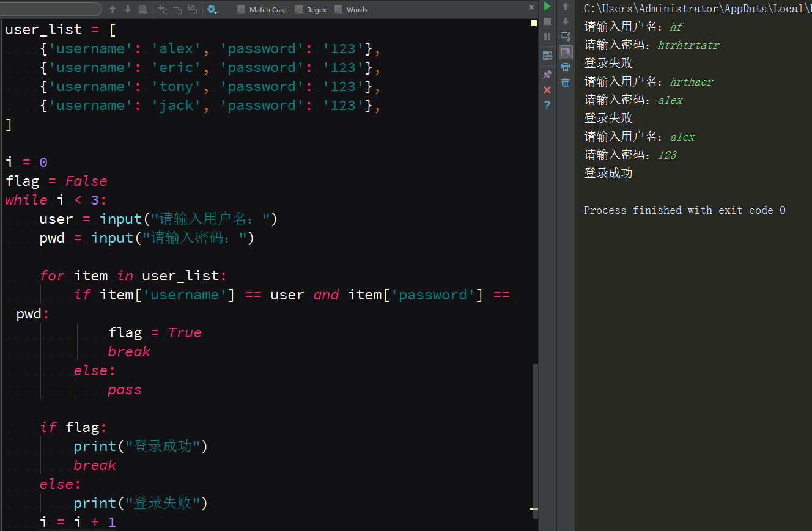The image size is (812, 531).
Task: Click the "for item in user_list:" line
Action: (133, 276)
